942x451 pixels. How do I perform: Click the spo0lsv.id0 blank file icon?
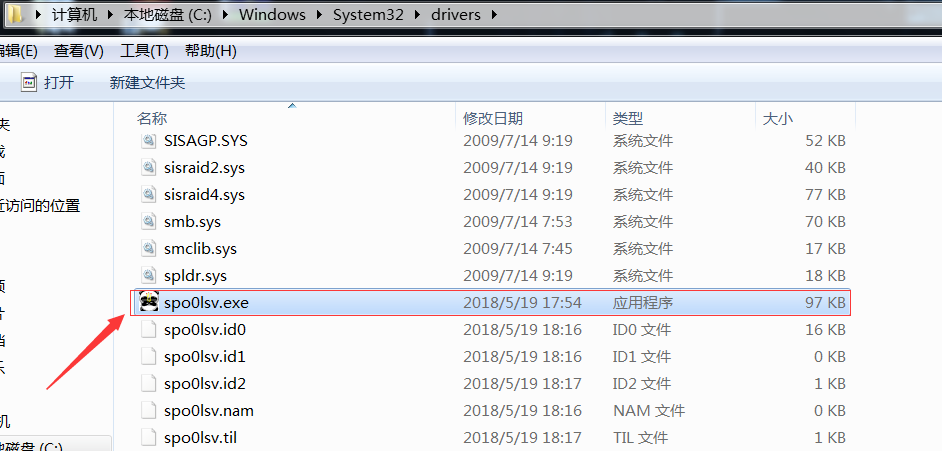(x=148, y=329)
